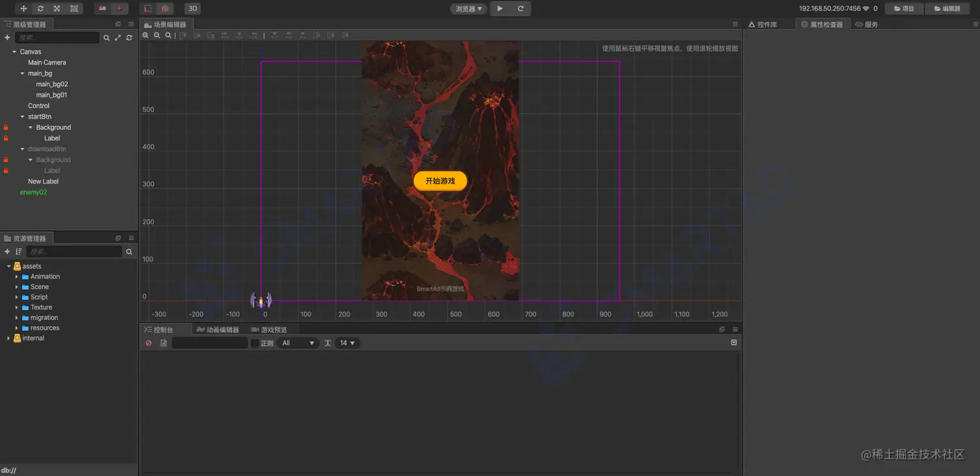Toggle local coordinate system mode
This screenshot has height=476, width=980.
pyautogui.click(x=148, y=8)
